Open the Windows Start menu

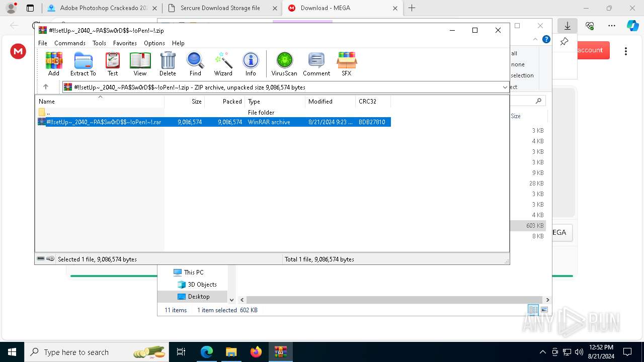tap(12, 352)
